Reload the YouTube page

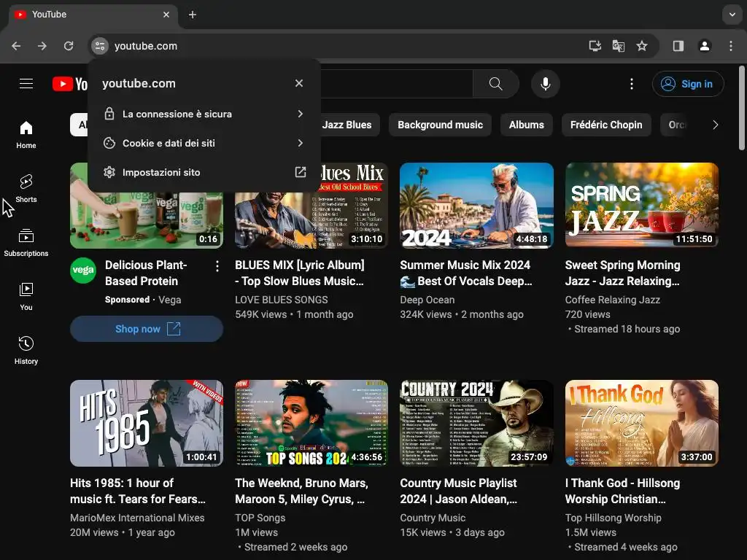coord(69,46)
